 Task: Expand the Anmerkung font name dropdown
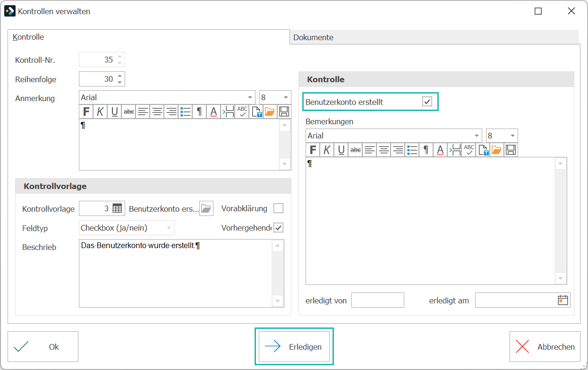click(250, 97)
